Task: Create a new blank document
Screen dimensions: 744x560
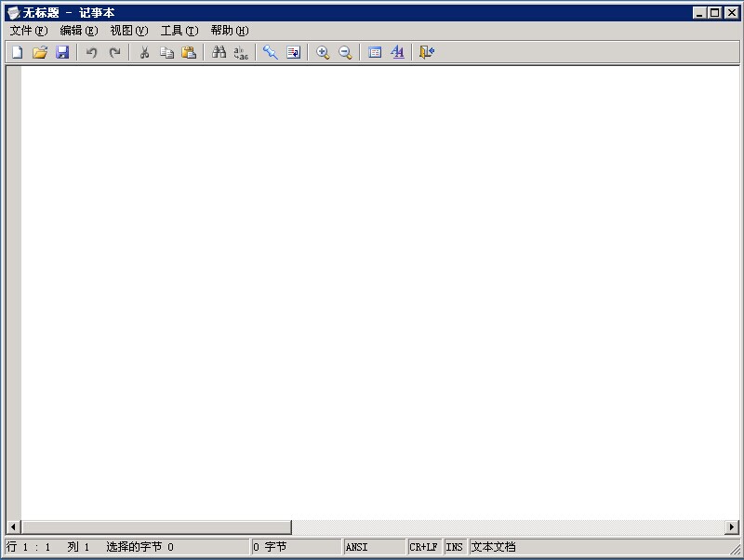Action: click(16, 52)
